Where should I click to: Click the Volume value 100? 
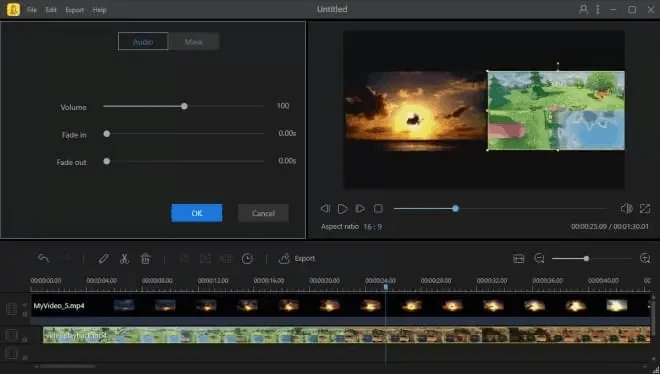283,106
